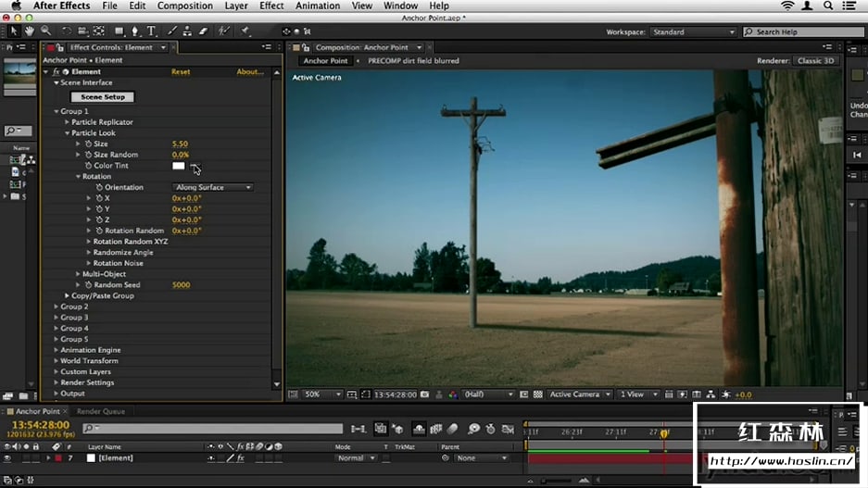Open the Normal blending mode dropdown
The height and width of the screenshot is (488, 868).
[x=356, y=458]
